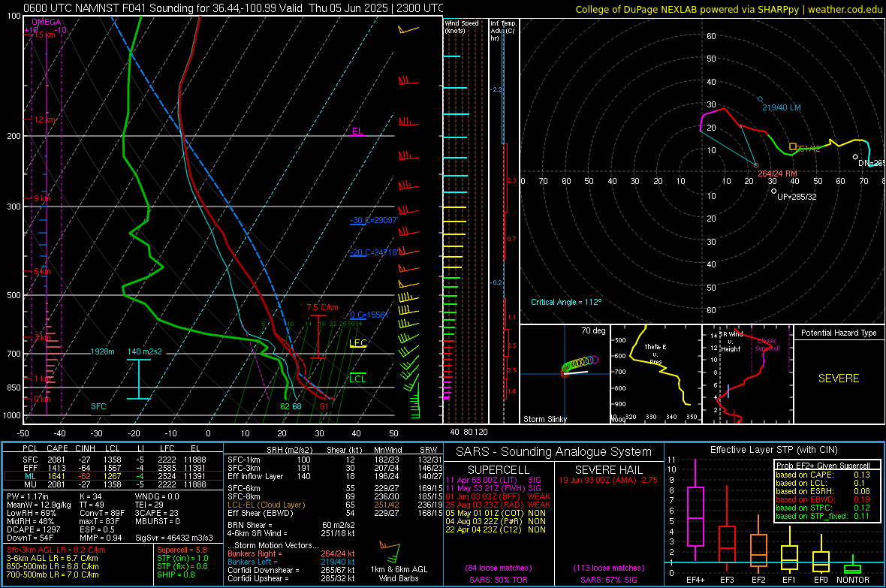886x588 pixels.
Task: Select the Eff Inflow Layer row
Action: tap(335, 476)
